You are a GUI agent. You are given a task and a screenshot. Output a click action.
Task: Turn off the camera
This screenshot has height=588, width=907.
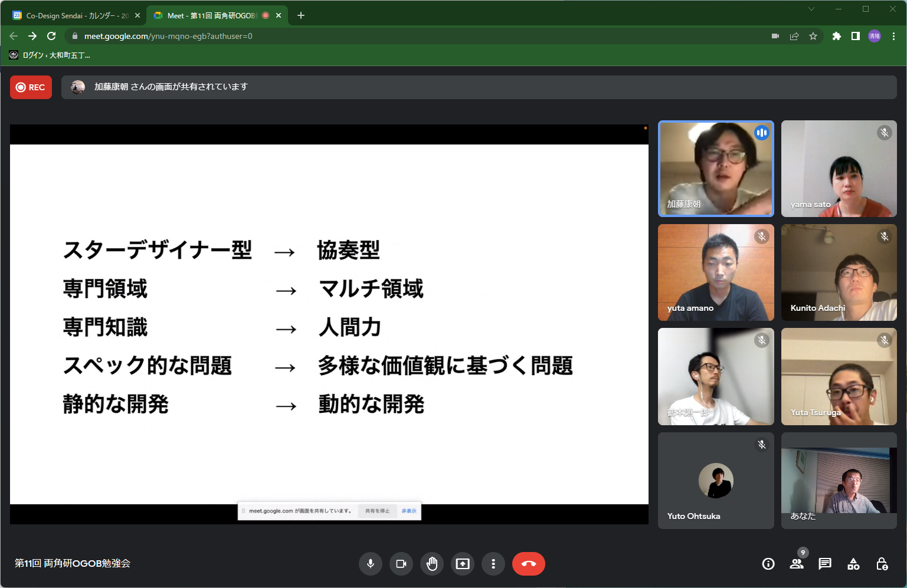pyautogui.click(x=401, y=564)
